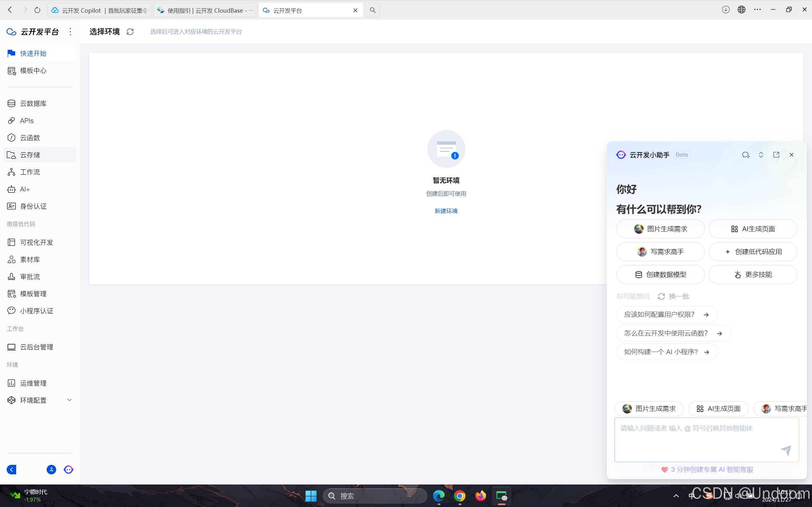Open 云存储 in the sidebar

coord(40,155)
